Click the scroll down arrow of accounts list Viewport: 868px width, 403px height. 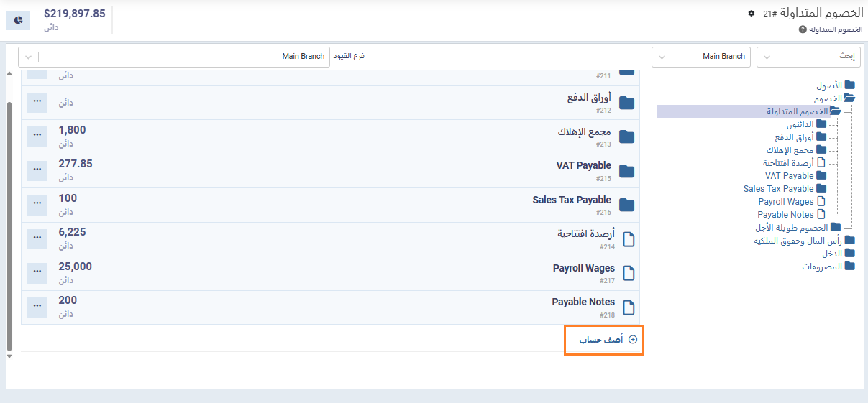(x=9, y=356)
